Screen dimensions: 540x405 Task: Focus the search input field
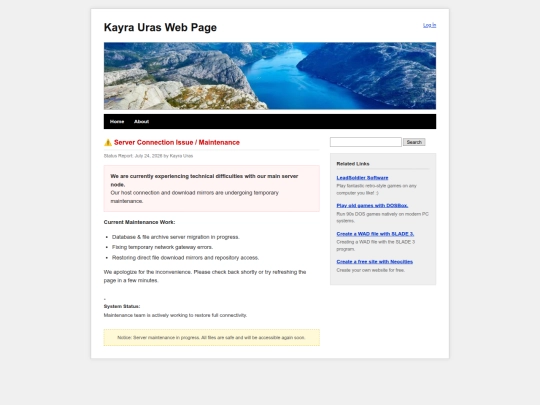click(x=365, y=142)
